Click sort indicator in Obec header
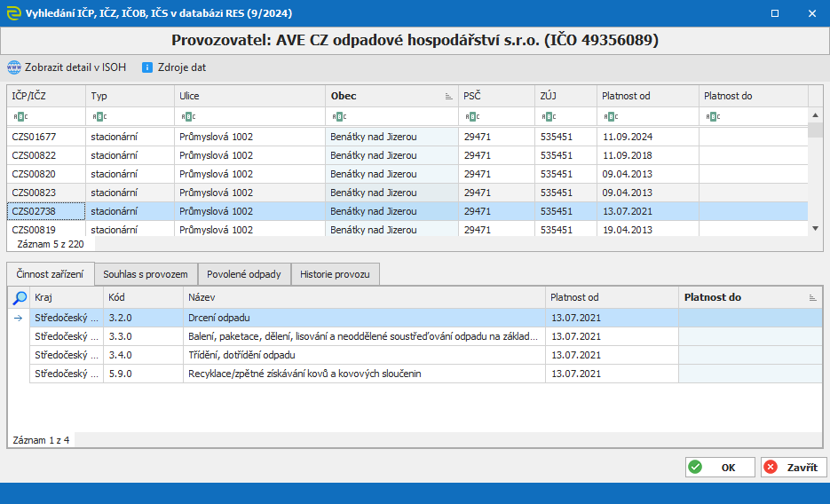 [x=448, y=96]
